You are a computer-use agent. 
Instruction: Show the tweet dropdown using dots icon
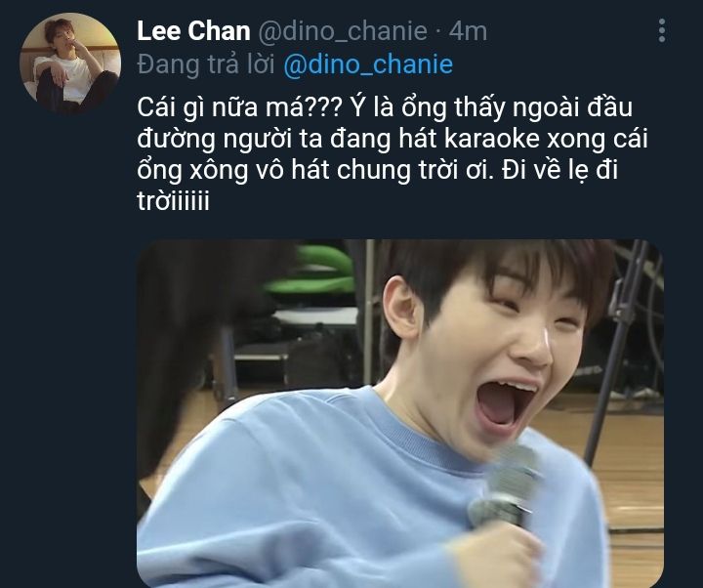tap(662, 30)
